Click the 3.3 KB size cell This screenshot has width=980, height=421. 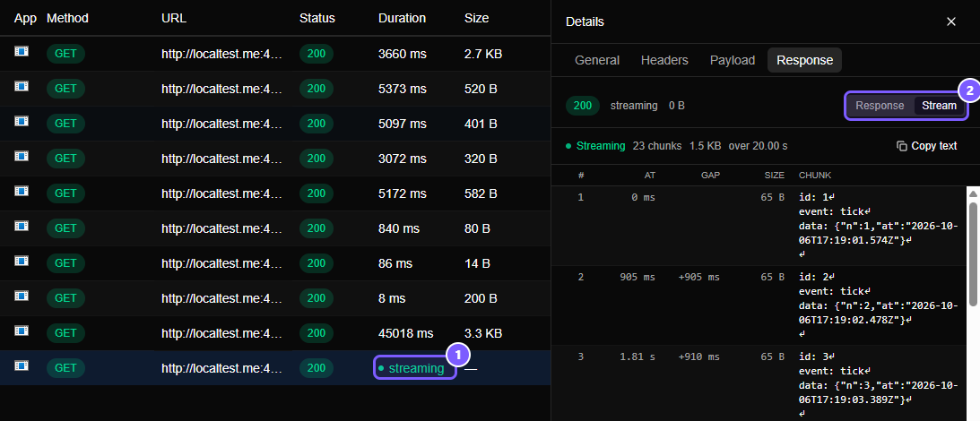tap(483, 333)
